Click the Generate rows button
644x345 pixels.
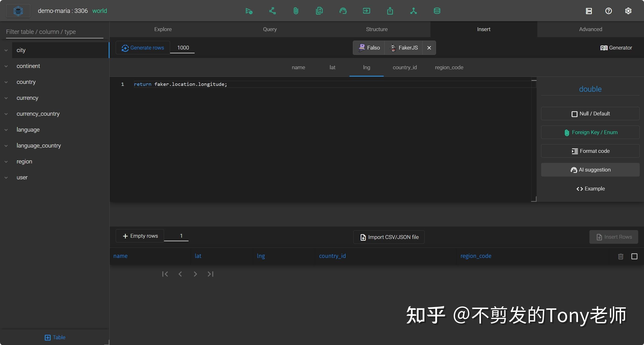pyautogui.click(x=142, y=47)
